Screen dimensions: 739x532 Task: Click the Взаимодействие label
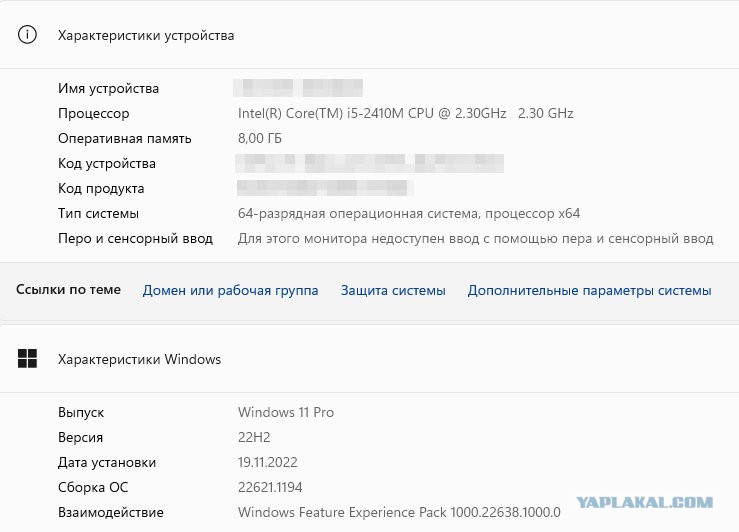point(111,512)
